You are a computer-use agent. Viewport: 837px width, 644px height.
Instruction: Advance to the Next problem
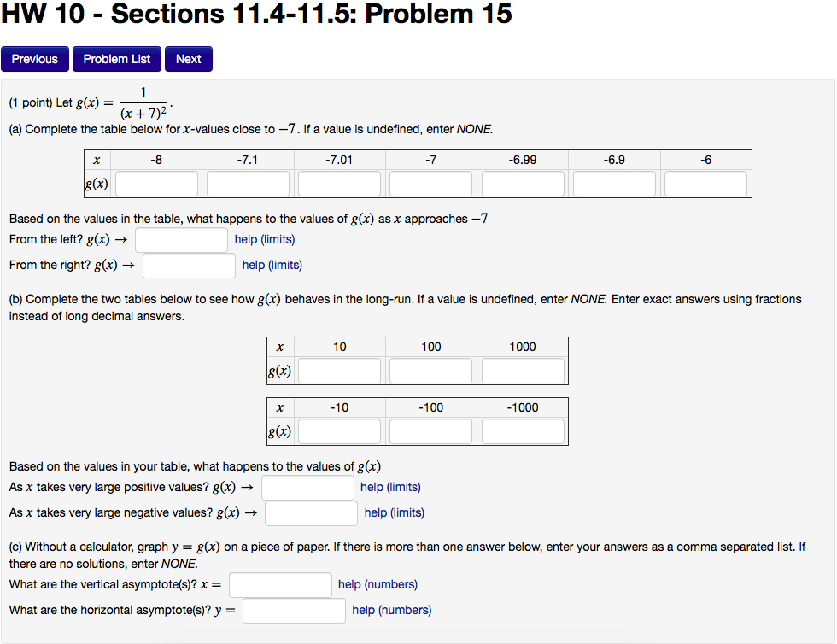[x=188, y=58]
